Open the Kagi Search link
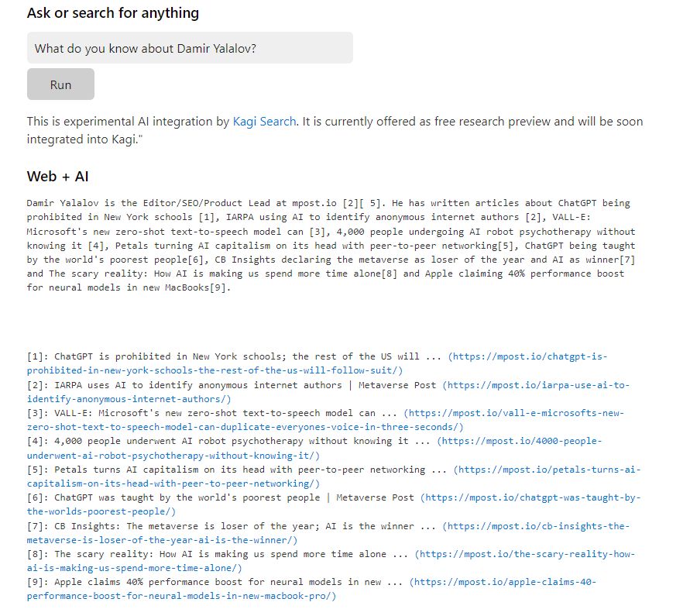 pos(264,122)
